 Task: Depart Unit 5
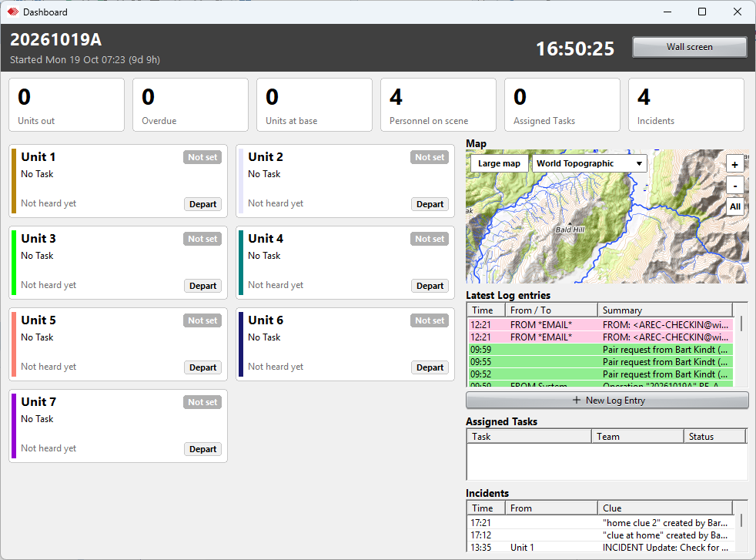(x=202, y=367)
